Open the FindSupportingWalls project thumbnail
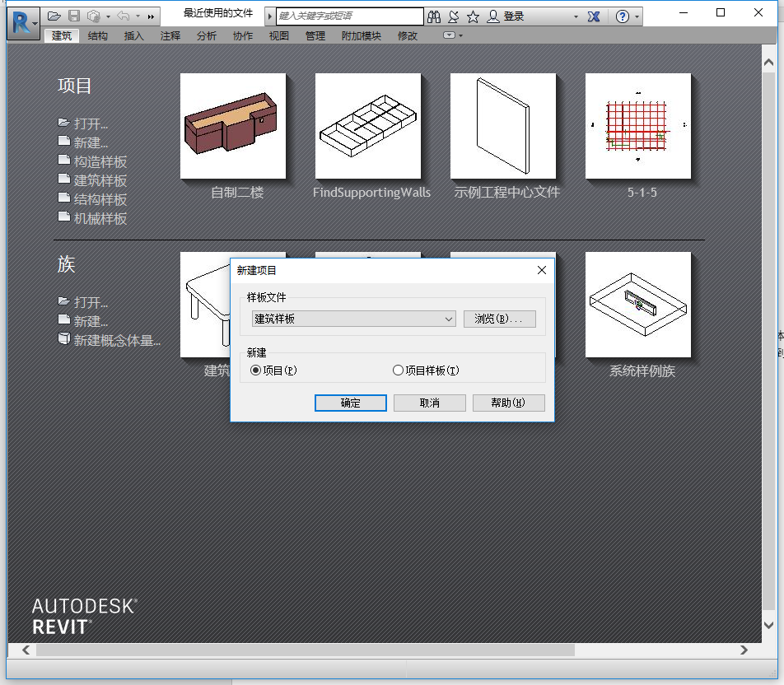Image resolution: width=784 pixels, height=685 pixels. pyautogui.click(x=368, y=126)
